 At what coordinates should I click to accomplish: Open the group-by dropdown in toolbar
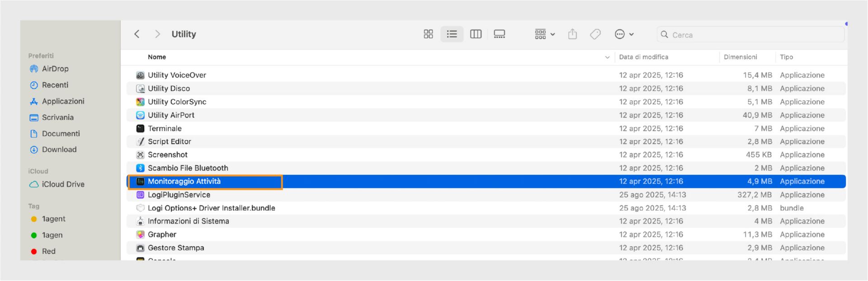click(x=545, y=34)
